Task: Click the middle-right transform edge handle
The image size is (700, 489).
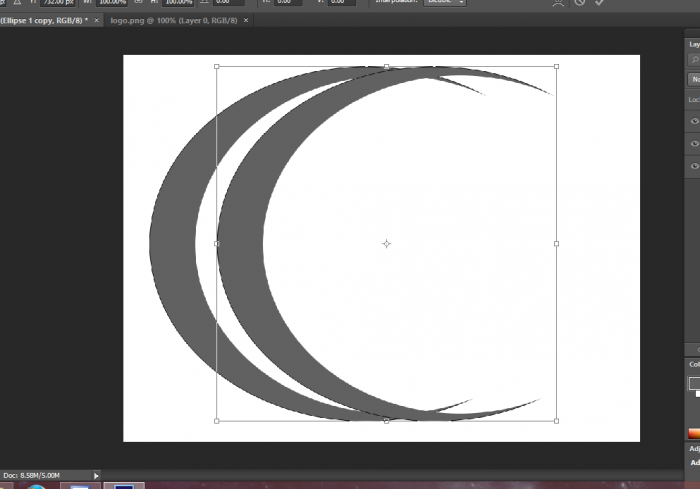Action: tap(556, 243)
